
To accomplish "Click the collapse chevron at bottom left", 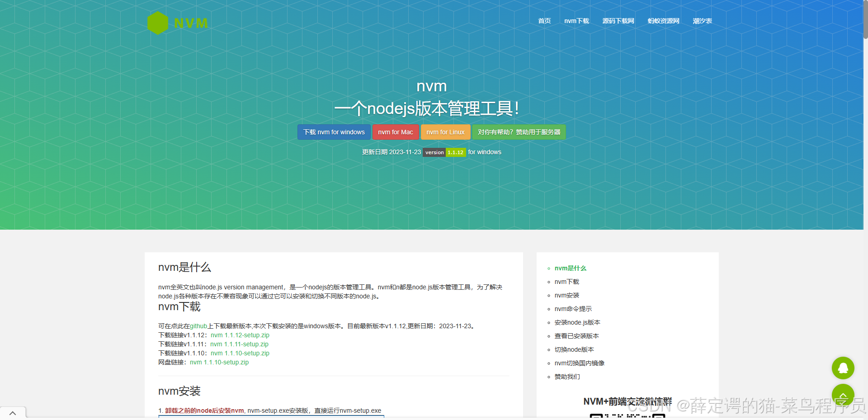I will pyautogui.click(x=13, y=413).
